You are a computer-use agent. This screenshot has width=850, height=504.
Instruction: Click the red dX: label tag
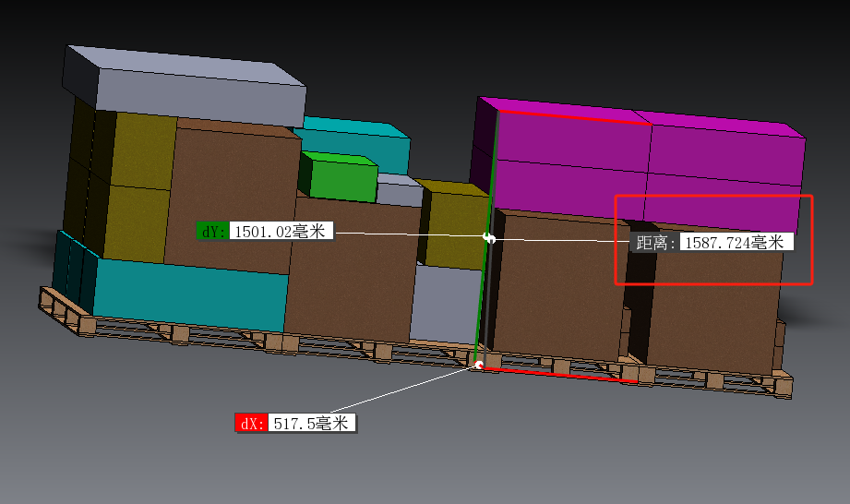click(x=252, y=423)
